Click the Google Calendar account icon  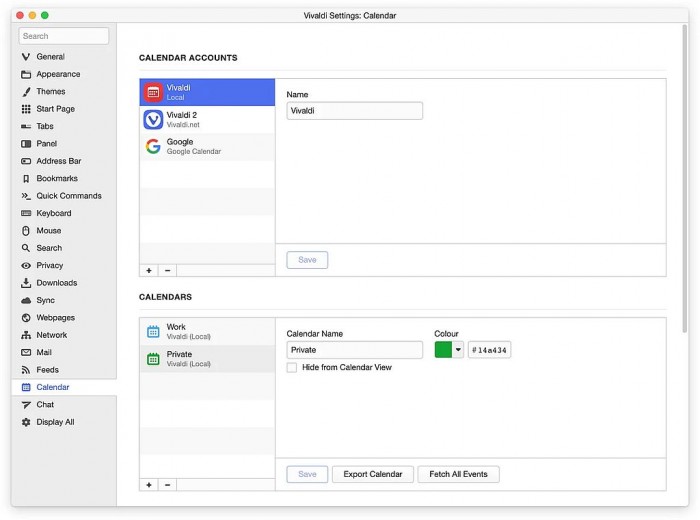click(153, 147)
